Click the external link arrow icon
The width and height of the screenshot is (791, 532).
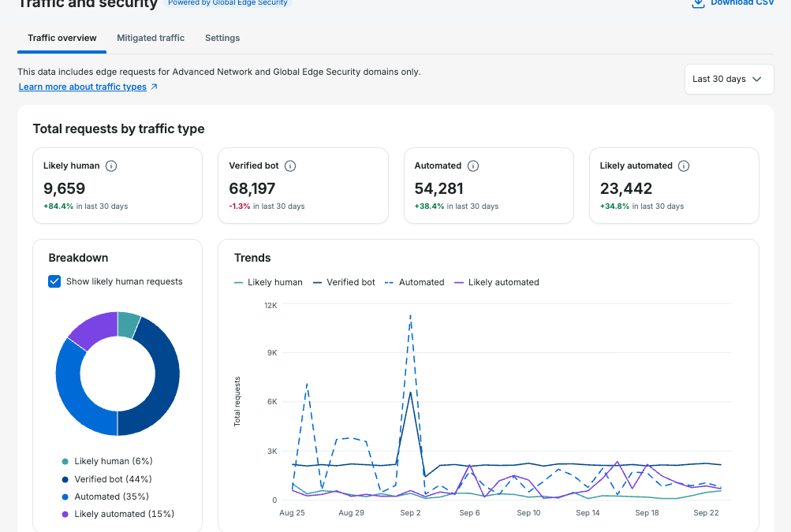point(155,87)
